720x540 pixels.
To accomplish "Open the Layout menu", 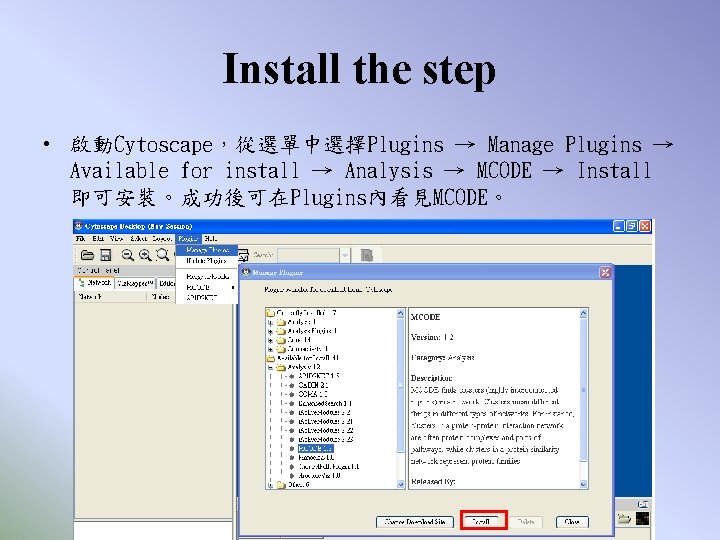I will [x=162, y=238].
